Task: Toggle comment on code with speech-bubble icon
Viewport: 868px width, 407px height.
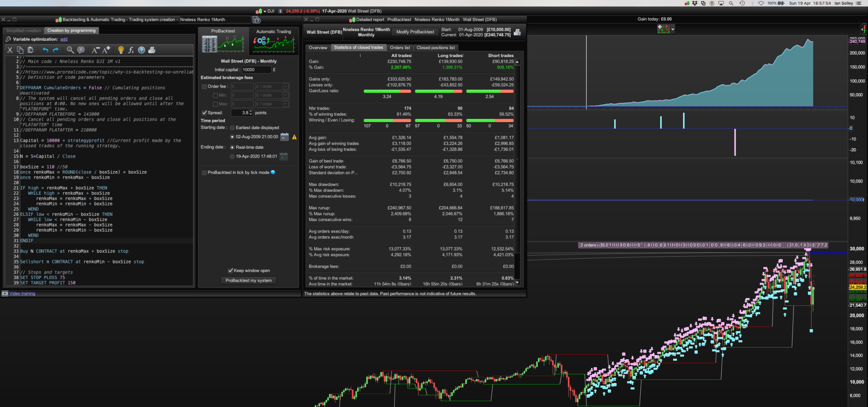Action: [x=81, y=50]
